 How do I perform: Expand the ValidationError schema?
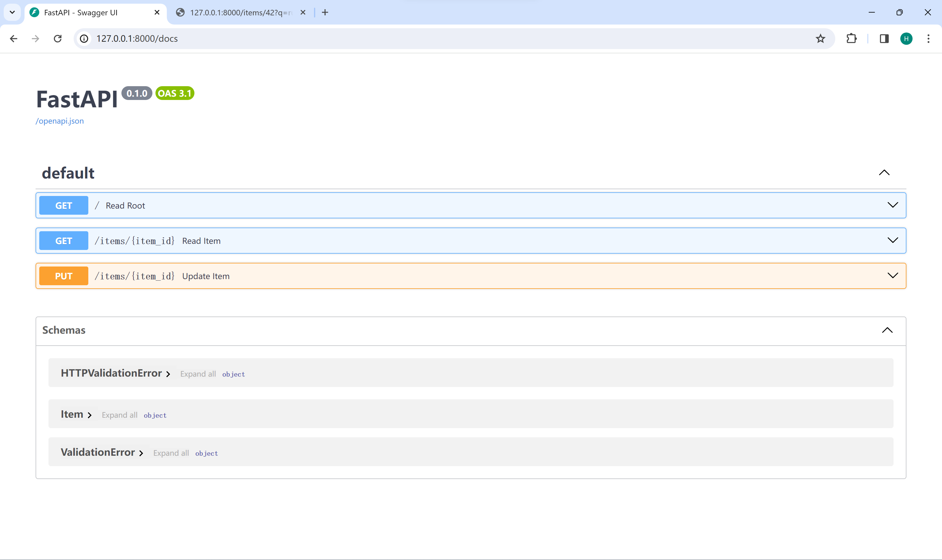[x=102, y=452]
